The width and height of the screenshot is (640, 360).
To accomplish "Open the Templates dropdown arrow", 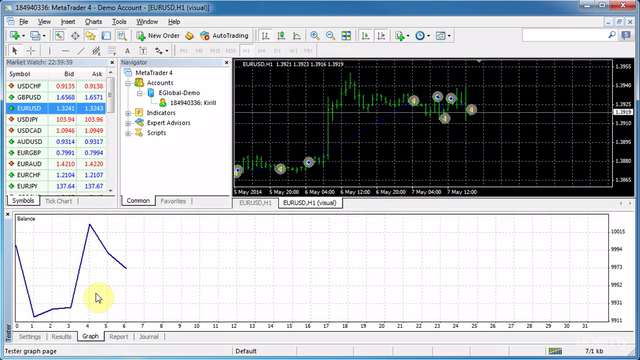I will pyautogui.click(x=449, y=36).
